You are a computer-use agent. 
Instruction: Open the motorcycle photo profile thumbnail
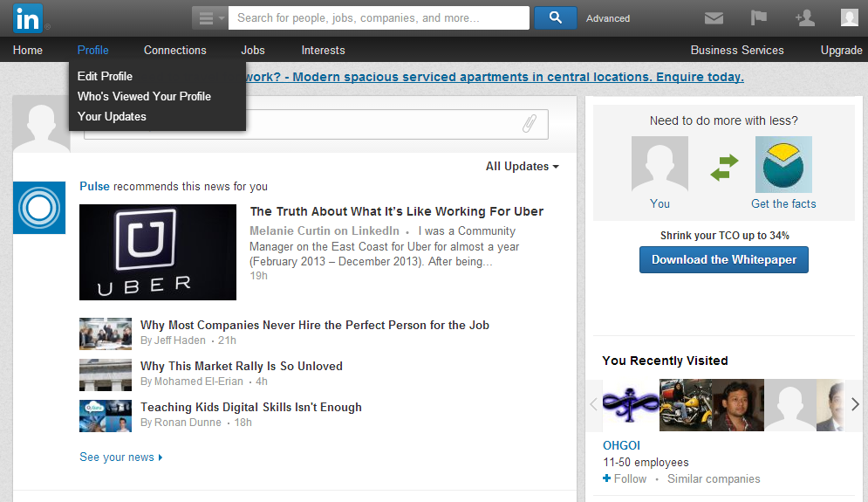pyautogui.click(x=686, y=405)
